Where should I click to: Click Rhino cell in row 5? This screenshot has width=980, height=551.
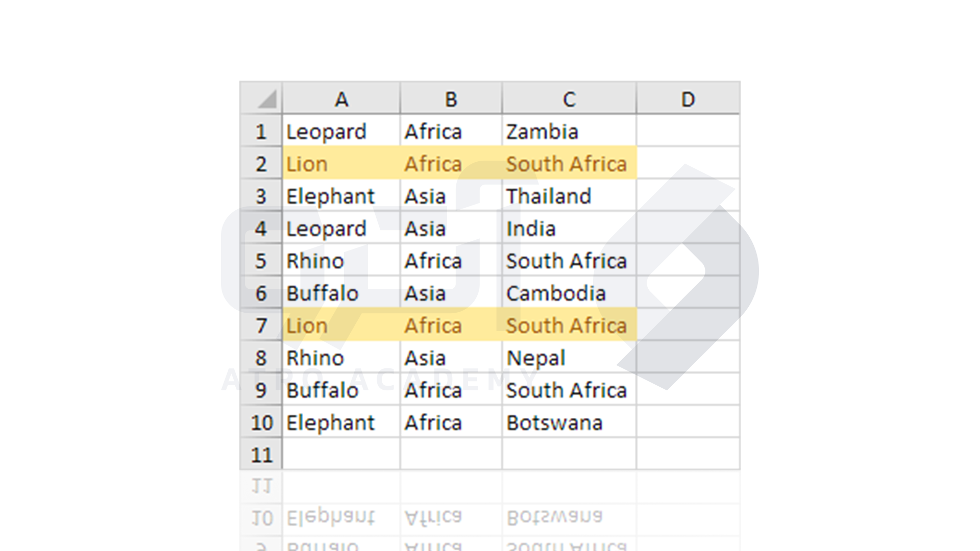pos(341,260)
